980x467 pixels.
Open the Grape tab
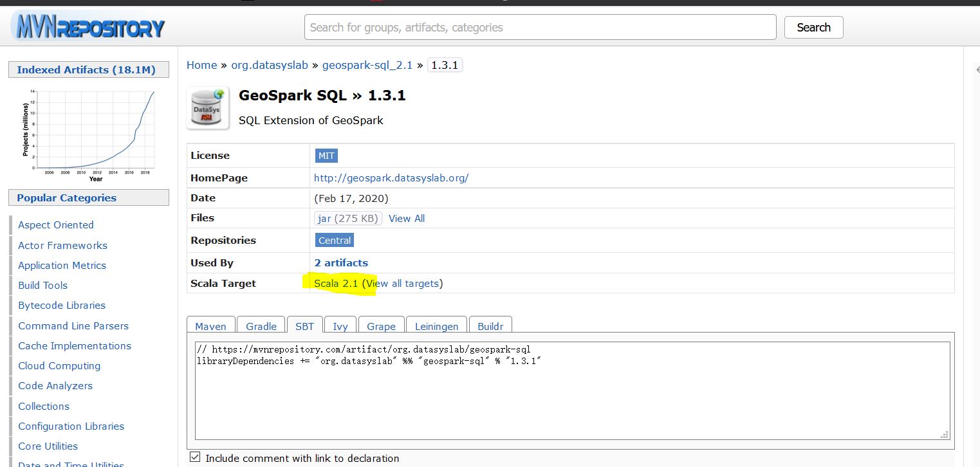pyautogui.click(x=381, y=325)
